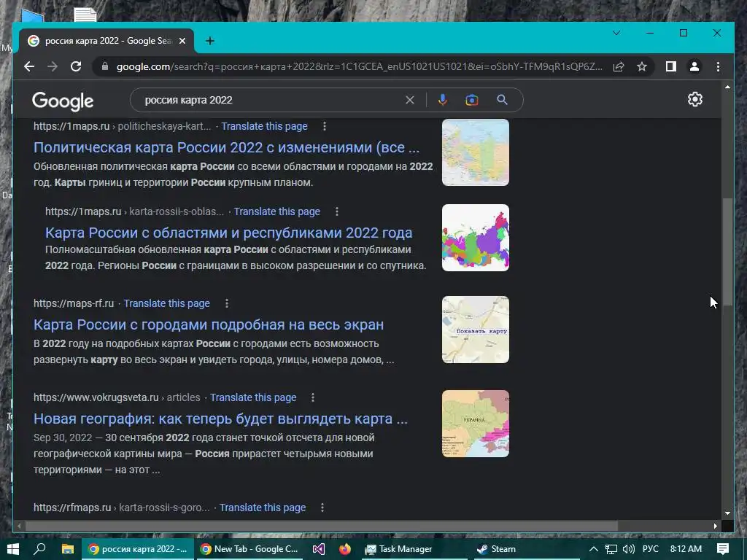The image size is (747, 560).
Task: Translate the maps-rf.ru page
Action: (x=167, y=303)
